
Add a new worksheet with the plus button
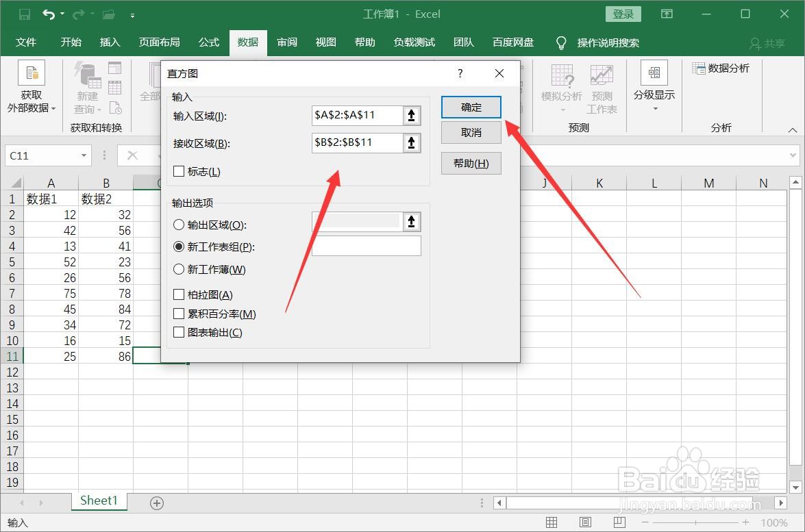(x=156, y=503)
